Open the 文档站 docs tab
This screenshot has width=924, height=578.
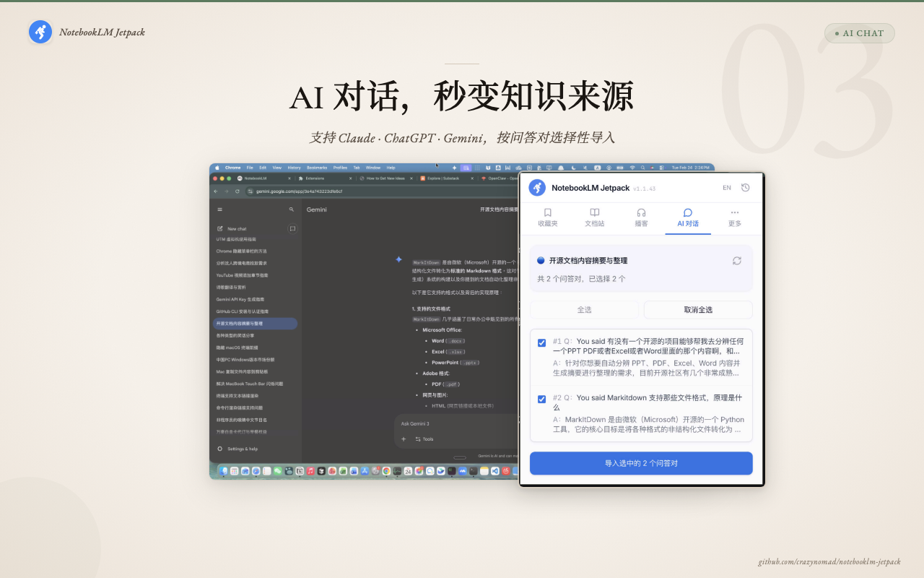tap(594, 218)
